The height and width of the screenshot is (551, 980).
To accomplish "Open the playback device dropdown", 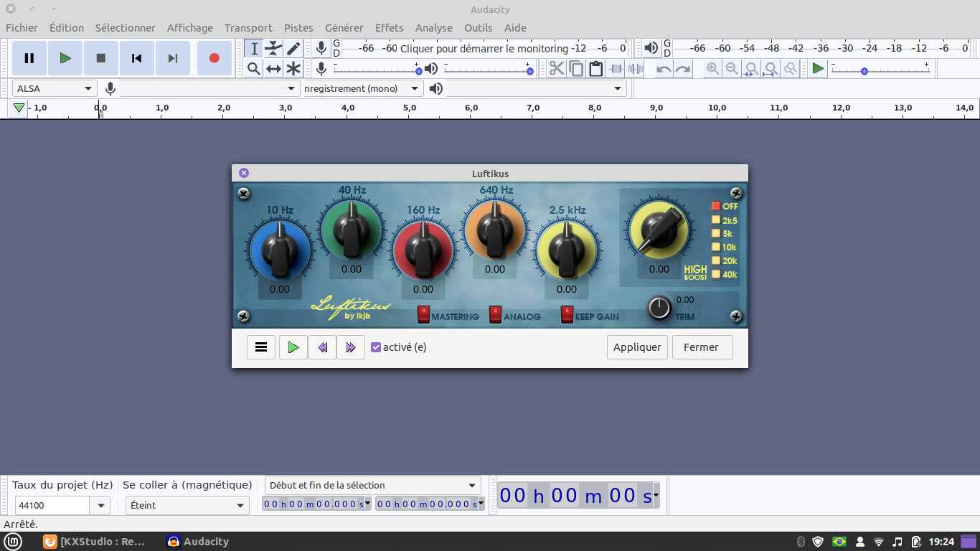I will pyautogui.click(x=536, y=88).
